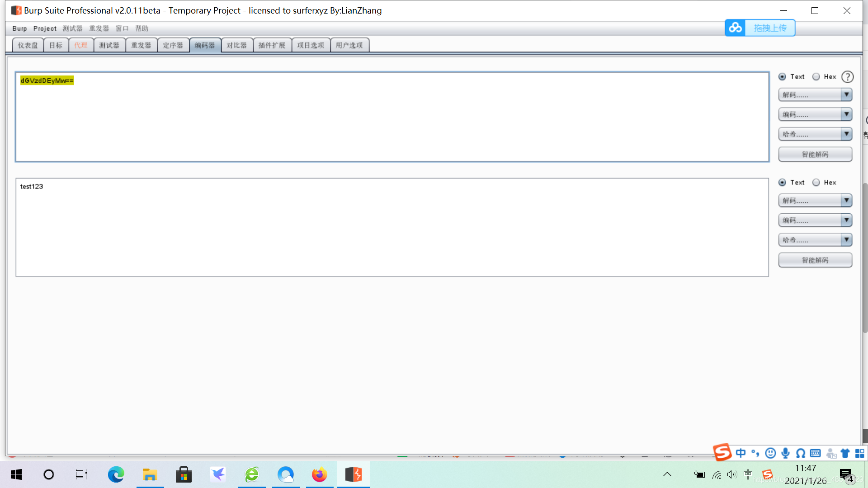Open Microsoft Store from taskbar

(x=184, y=474)
